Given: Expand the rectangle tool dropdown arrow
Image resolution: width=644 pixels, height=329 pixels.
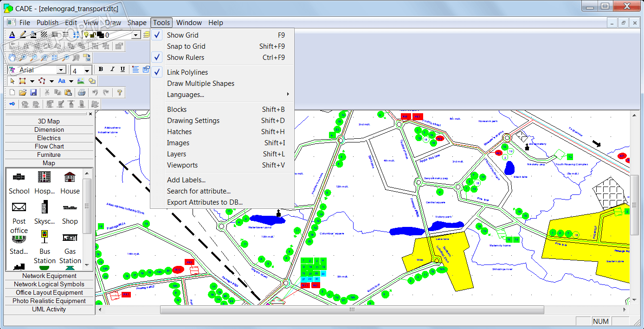Looking at the screenshot, I should [32, 81].
